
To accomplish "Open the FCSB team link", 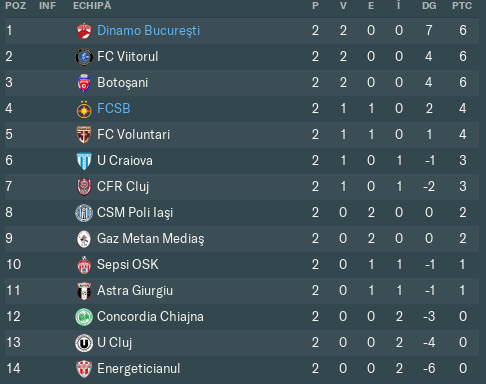I will pos(114,108).
